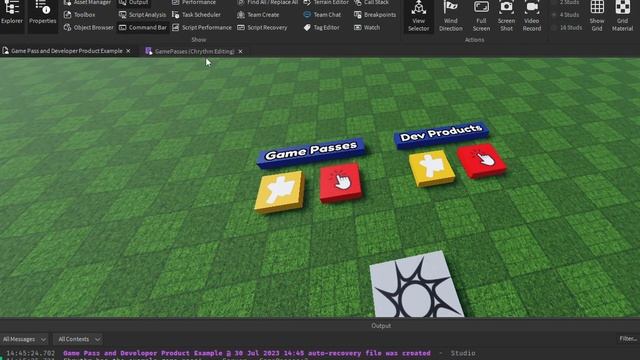The height and width of the screenshot is (360, 640).
Task: Close the Game Pass and Developer Product Example tab
Action: 128,51
